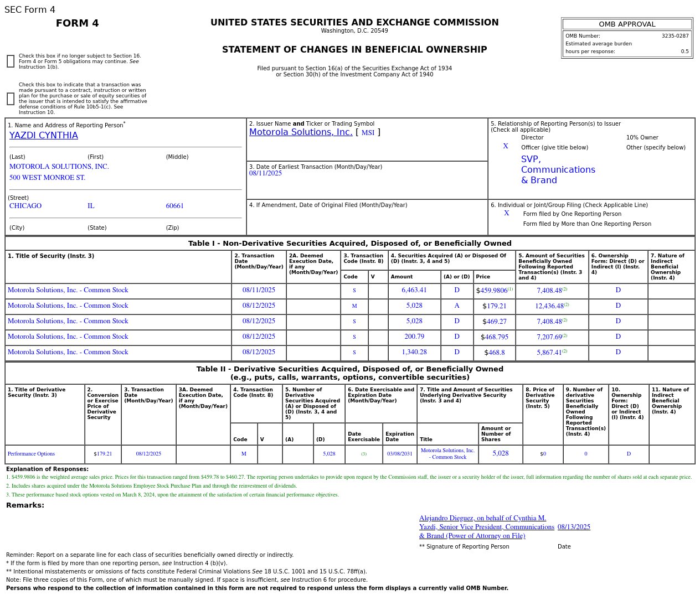
Task: Click the 03/08/2031 expiration date
Action: coord(400,454)
